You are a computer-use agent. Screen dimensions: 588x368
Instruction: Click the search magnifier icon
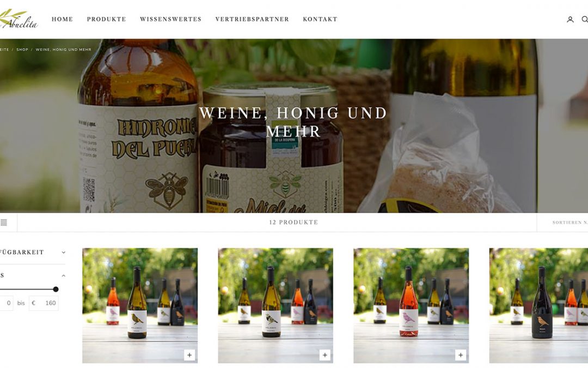pos(585,19)
